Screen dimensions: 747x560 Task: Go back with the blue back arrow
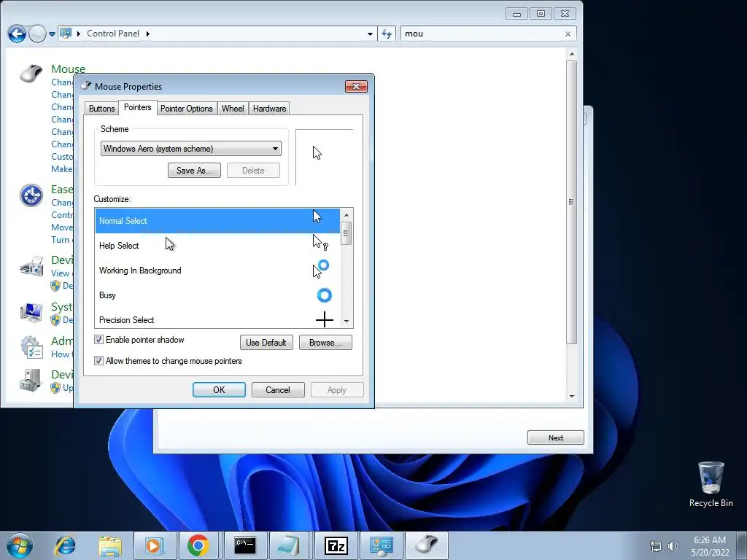point(18,34)
